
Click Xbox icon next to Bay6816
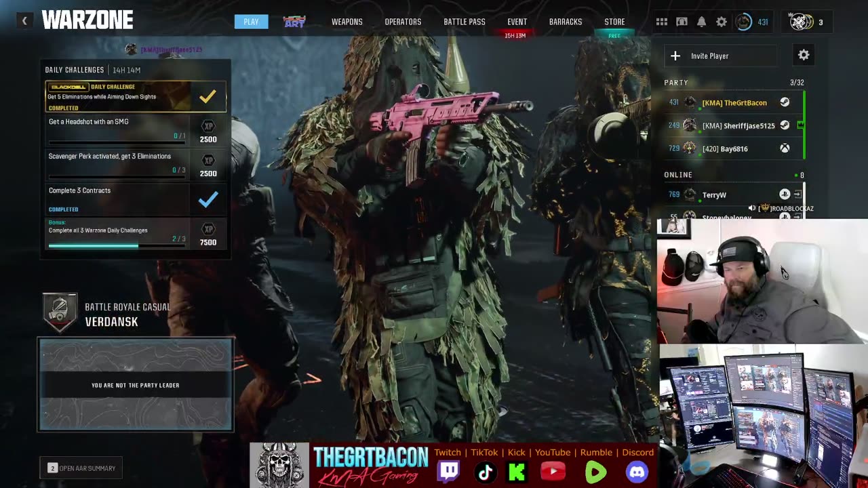(x=785, y=148)
